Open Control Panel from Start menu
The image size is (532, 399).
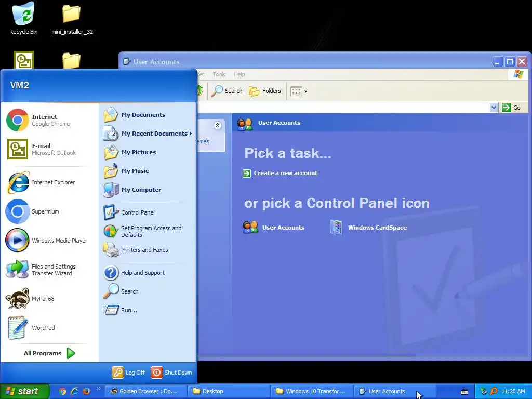click(148, 212)
